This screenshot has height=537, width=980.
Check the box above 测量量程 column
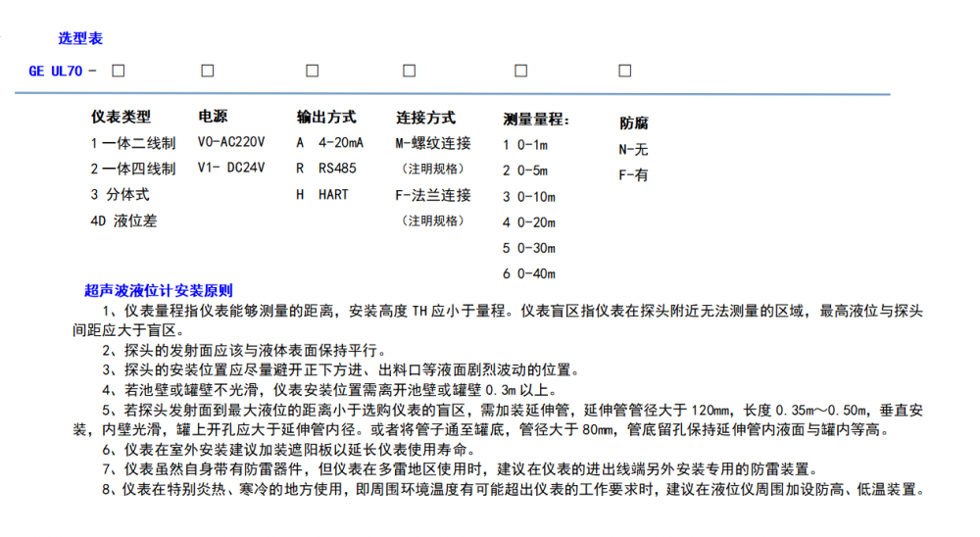pyautogui.click(x=520, y=71)
